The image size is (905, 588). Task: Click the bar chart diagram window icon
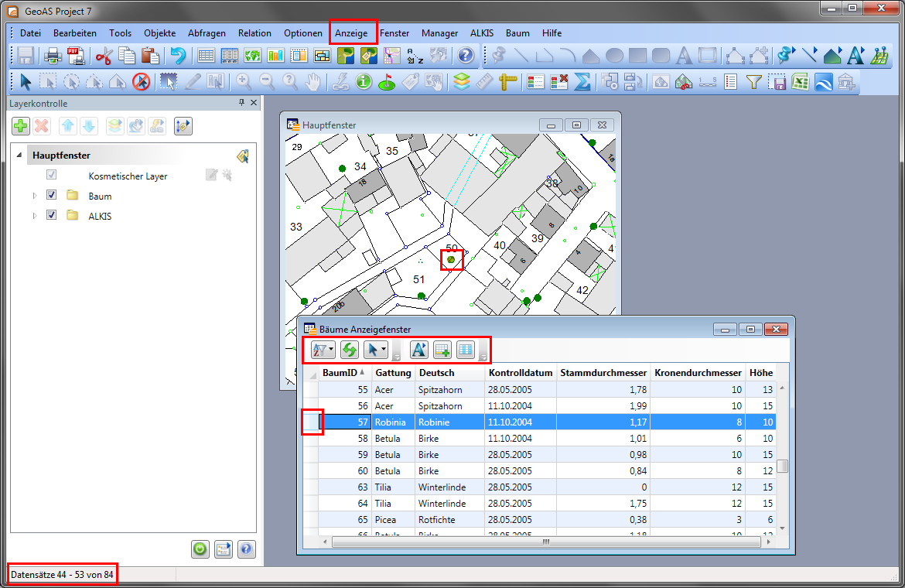click(275, 56)
